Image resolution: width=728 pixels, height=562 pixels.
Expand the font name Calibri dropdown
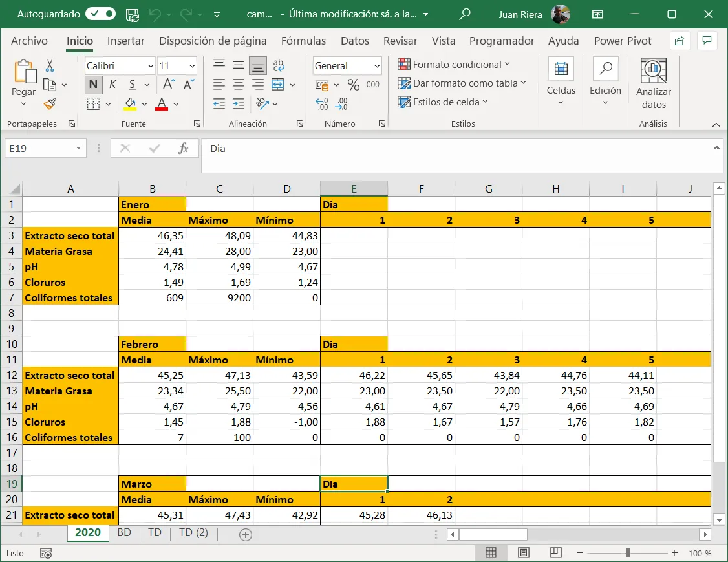pos(151,66)
